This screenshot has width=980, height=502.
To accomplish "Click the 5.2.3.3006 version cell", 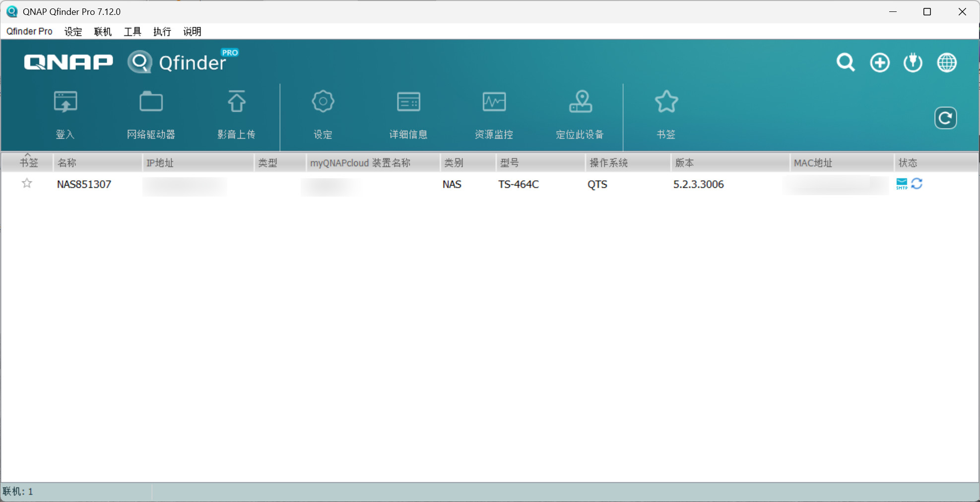I will pos(699,184).
